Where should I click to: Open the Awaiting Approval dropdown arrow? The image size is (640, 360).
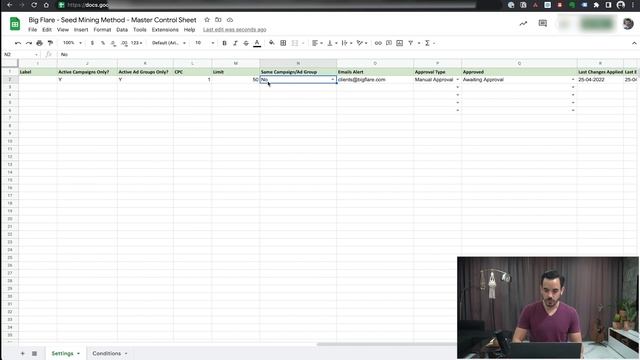coord(573,80)
